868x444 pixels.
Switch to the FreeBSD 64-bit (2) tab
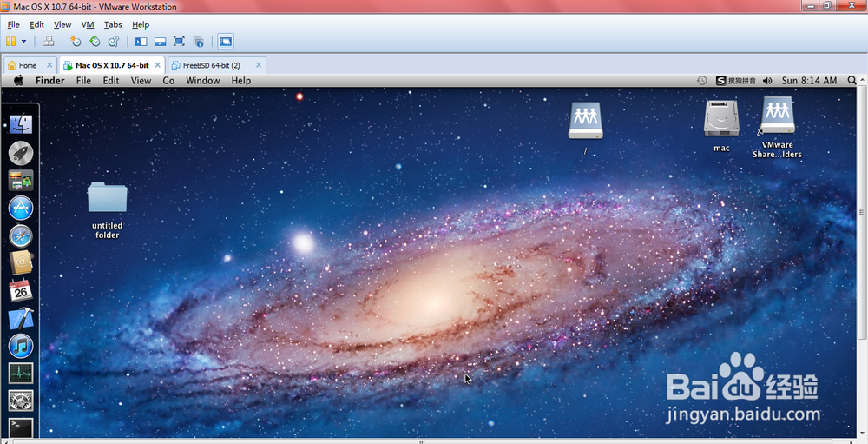[212, 65]
